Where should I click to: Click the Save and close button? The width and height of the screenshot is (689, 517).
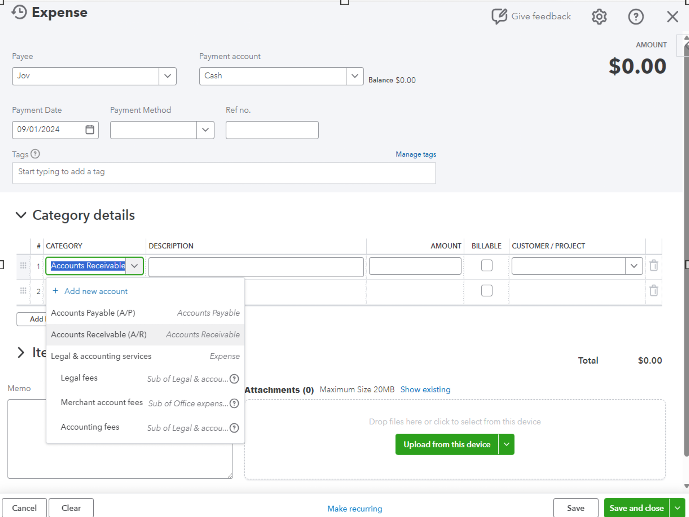[637, 508]
